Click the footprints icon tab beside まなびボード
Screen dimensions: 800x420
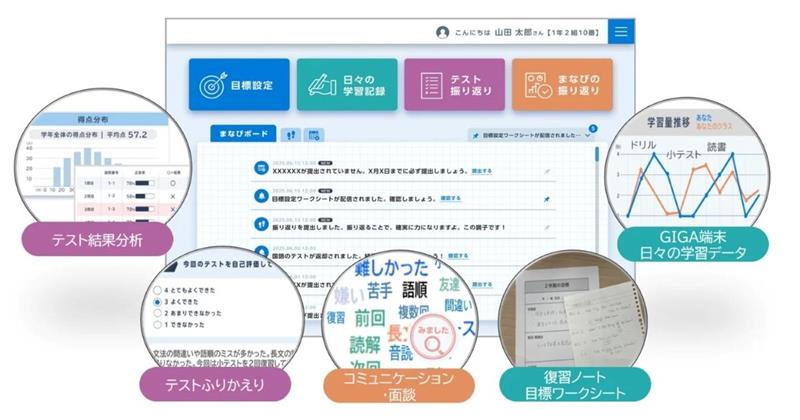(x=291, y=133)
